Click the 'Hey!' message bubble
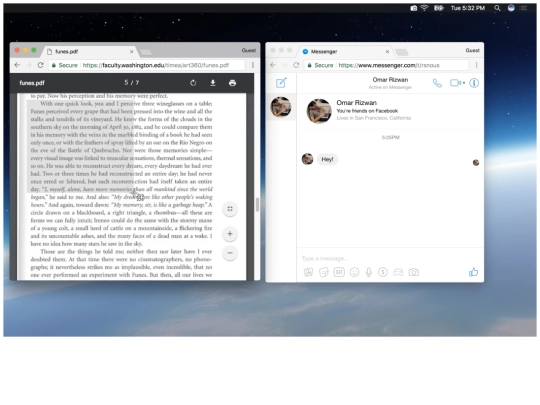This screenshot has height=405, width=540. click(x=327, y=159)
